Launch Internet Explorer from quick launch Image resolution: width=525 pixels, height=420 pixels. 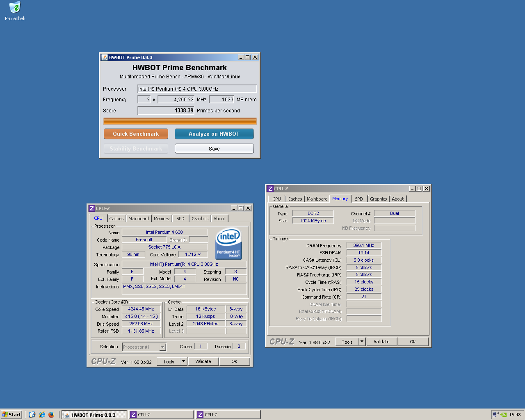click(42, 415)
